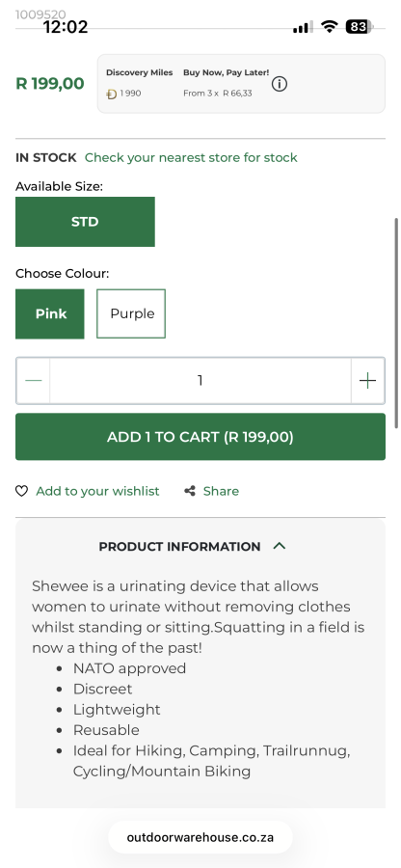Screen dimensions: 401x868
Task: Click the page scrollbar on the right
Action: pos(396,323)
